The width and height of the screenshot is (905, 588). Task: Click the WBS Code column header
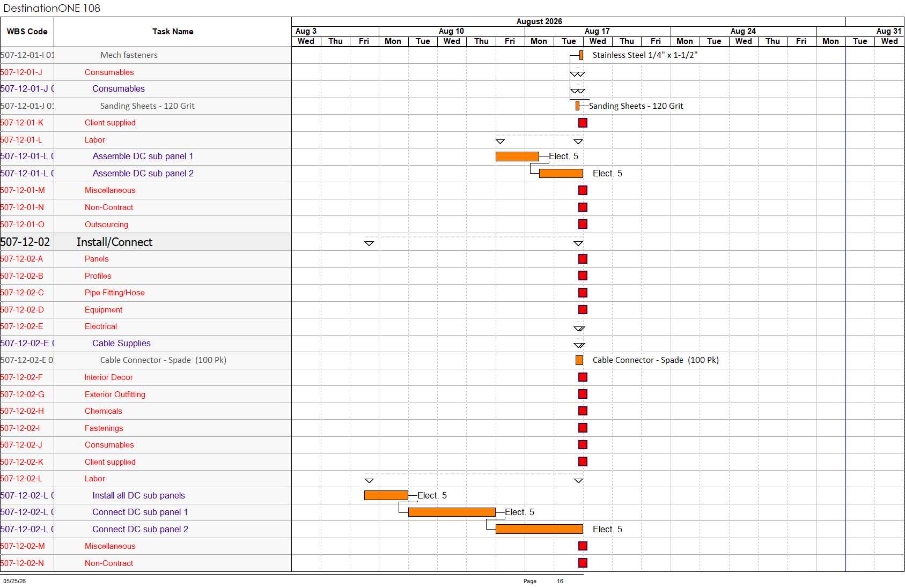[27, 32]
